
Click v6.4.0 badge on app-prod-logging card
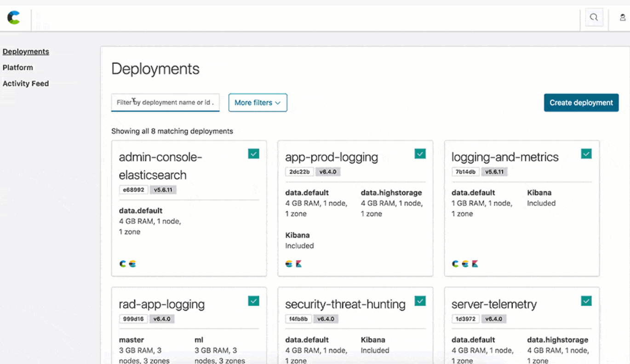pyautogui.click(x=328, y=172)
